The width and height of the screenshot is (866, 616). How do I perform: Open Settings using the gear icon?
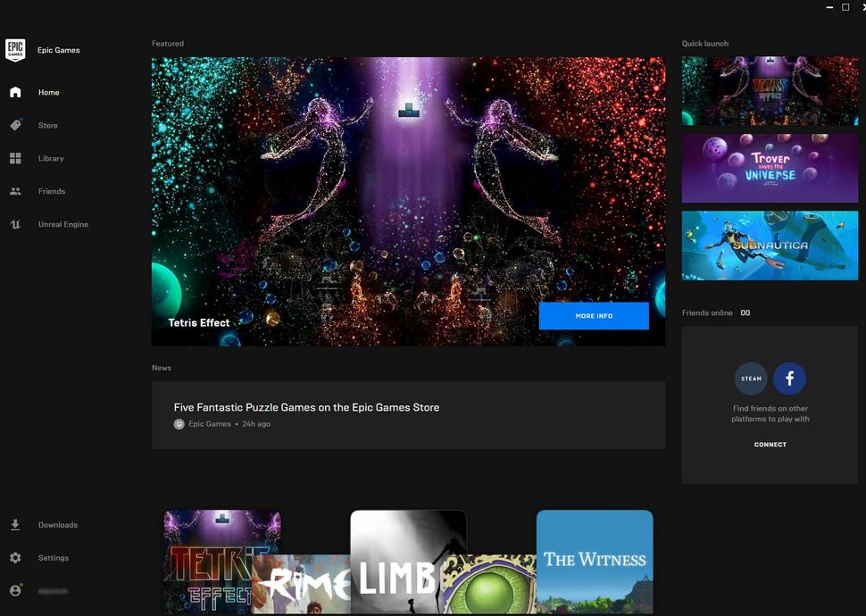[x=15, y=557]
